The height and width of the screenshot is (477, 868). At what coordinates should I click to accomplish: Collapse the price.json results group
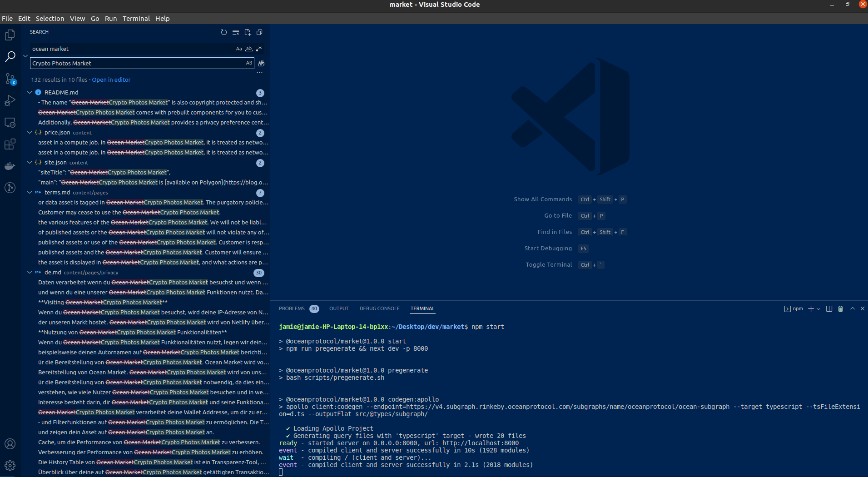pos(30,132)
